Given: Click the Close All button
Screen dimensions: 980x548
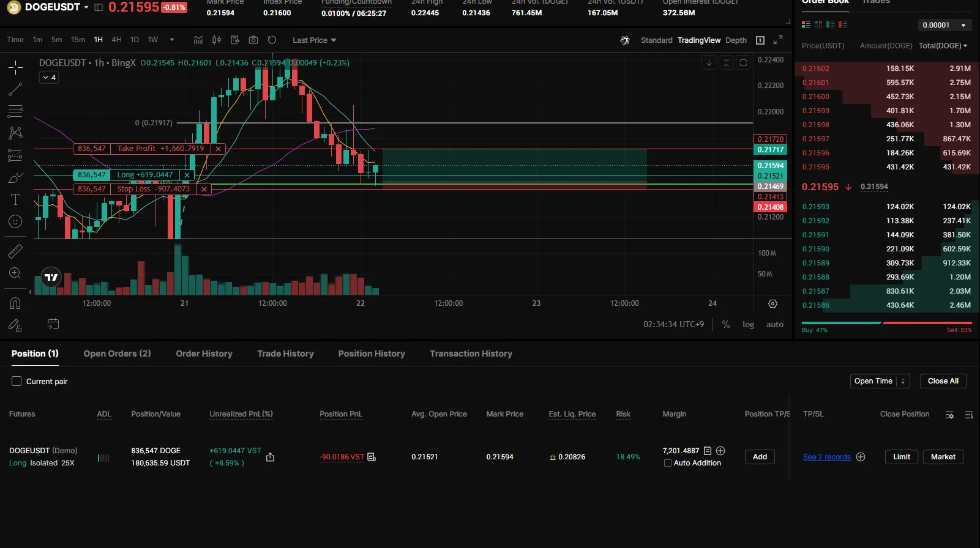Looking at the screenshot, I should pyautogui.click(x=943, y=381).
